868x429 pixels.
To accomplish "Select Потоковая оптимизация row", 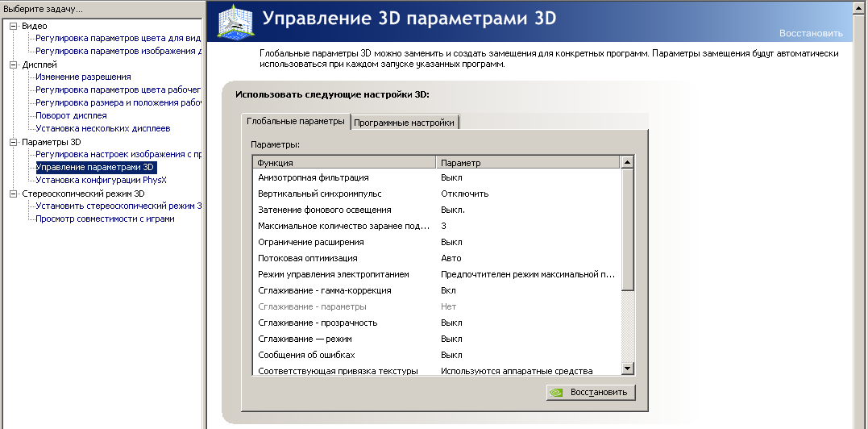I will coord(437,258).
